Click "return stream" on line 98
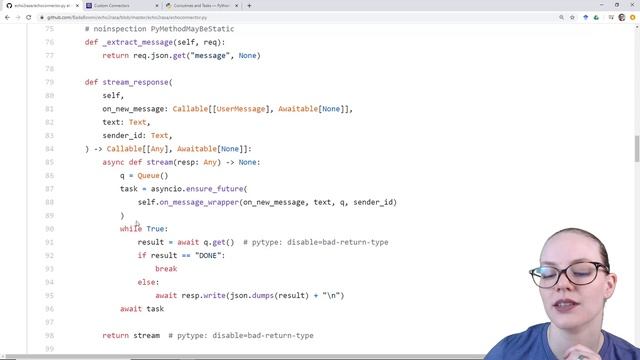Screen dimensions: 640x360 click(131, 336)
